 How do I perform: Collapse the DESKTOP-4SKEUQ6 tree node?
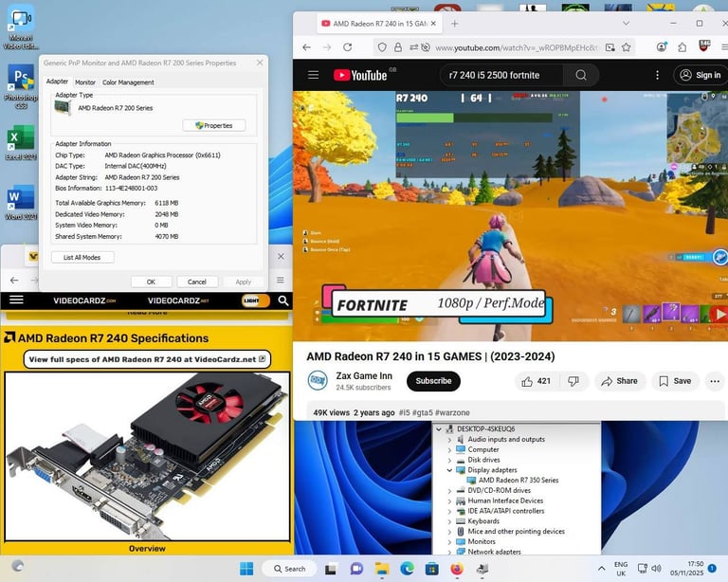tap(439, 429)
